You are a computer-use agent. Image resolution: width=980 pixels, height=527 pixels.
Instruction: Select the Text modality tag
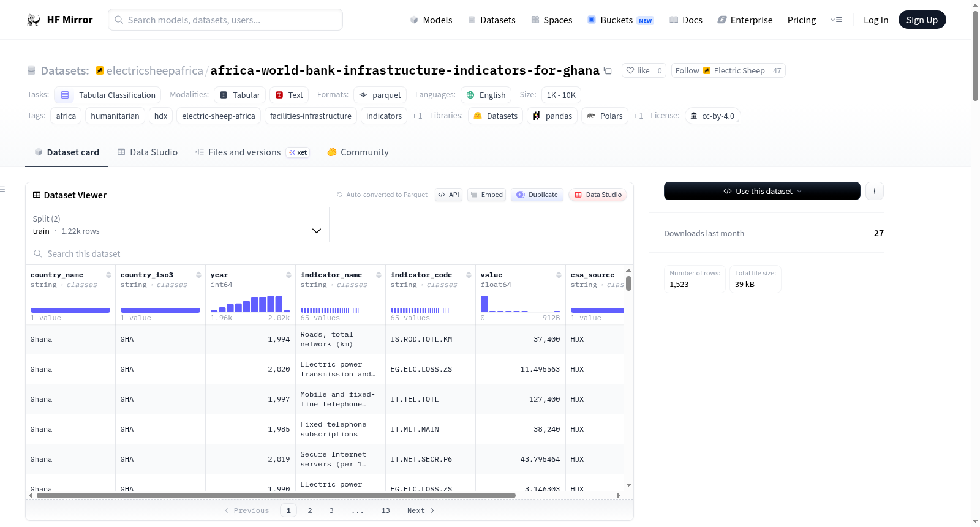[289, 95]
